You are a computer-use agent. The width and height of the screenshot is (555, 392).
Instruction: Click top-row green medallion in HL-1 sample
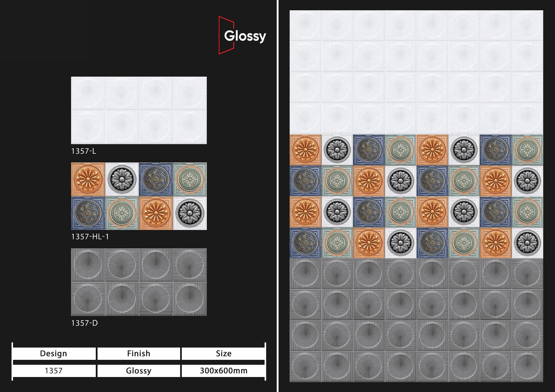190,179
